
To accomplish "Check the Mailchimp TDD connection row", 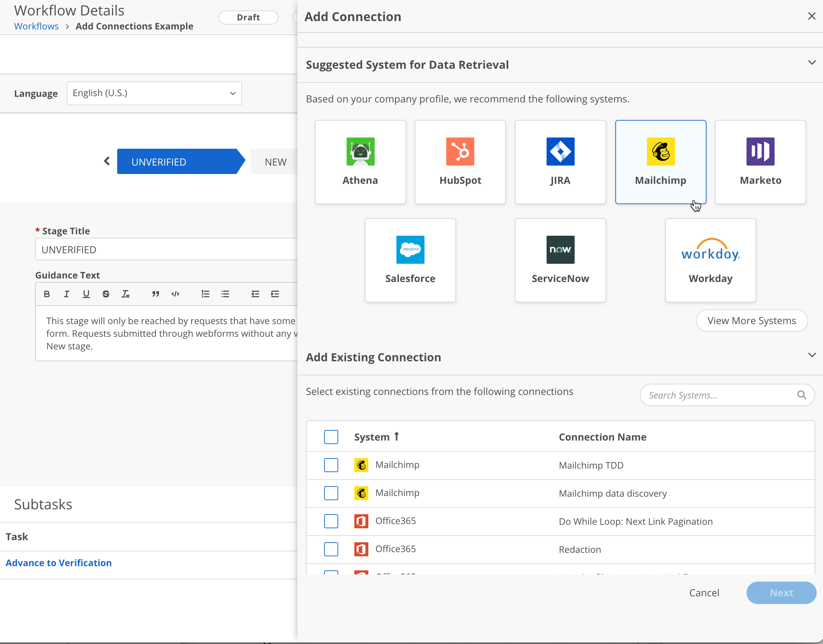I will click(331, 465).
